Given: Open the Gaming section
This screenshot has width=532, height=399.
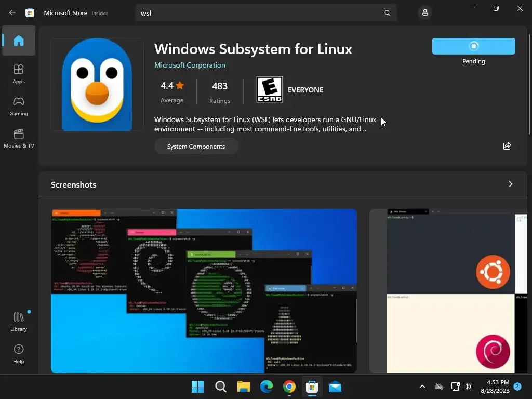Looking at the screenshot, I should [x=19, y=106].
